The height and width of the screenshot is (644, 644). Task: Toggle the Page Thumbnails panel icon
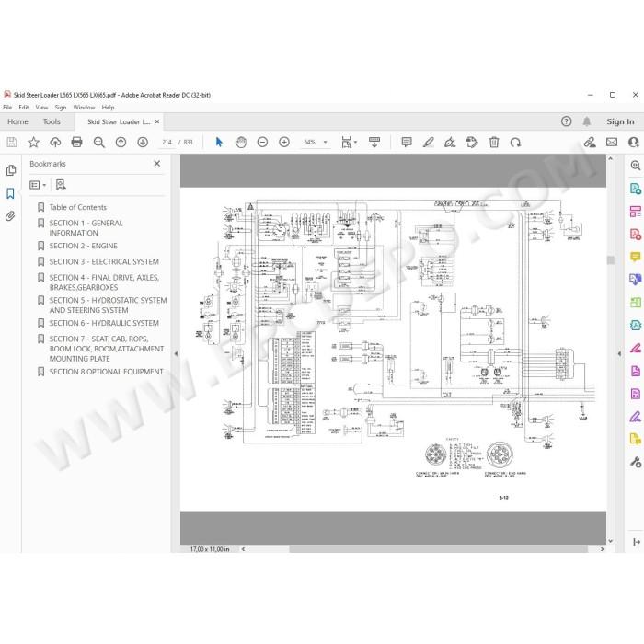coord(11,170)
